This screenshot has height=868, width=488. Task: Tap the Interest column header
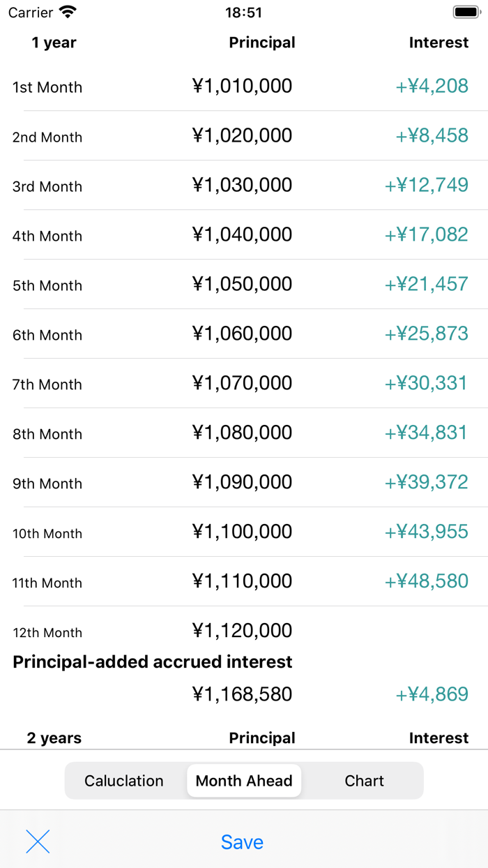(x=439, y=43)
